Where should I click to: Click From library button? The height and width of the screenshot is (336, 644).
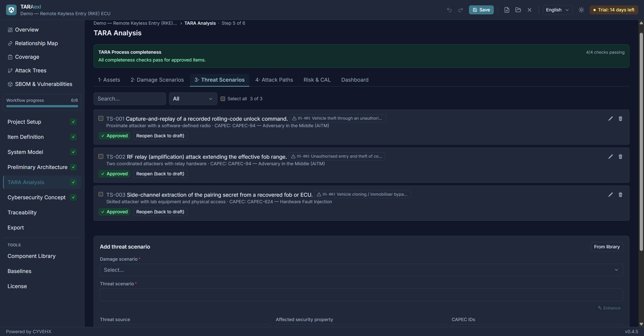[607, 247]
